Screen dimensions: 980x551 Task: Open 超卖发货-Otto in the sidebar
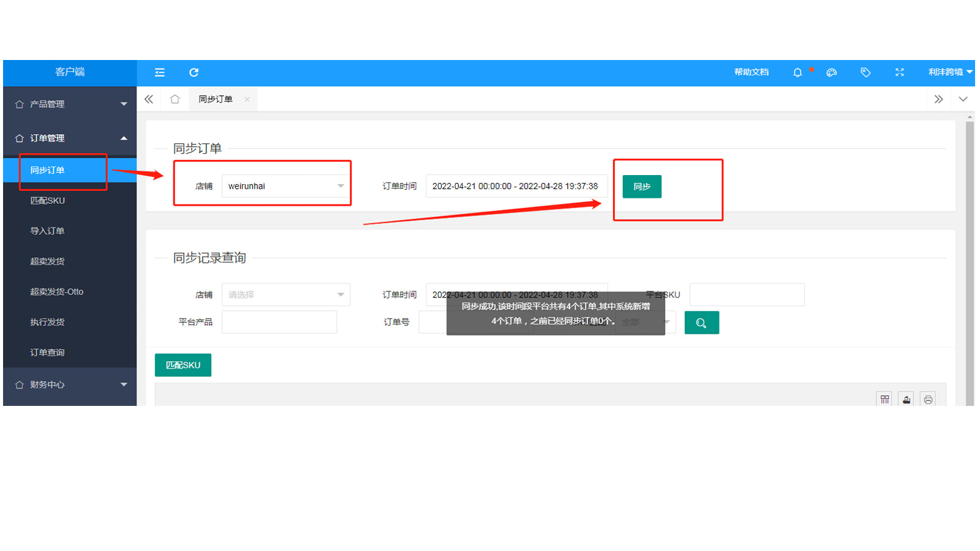click(70, 291)
